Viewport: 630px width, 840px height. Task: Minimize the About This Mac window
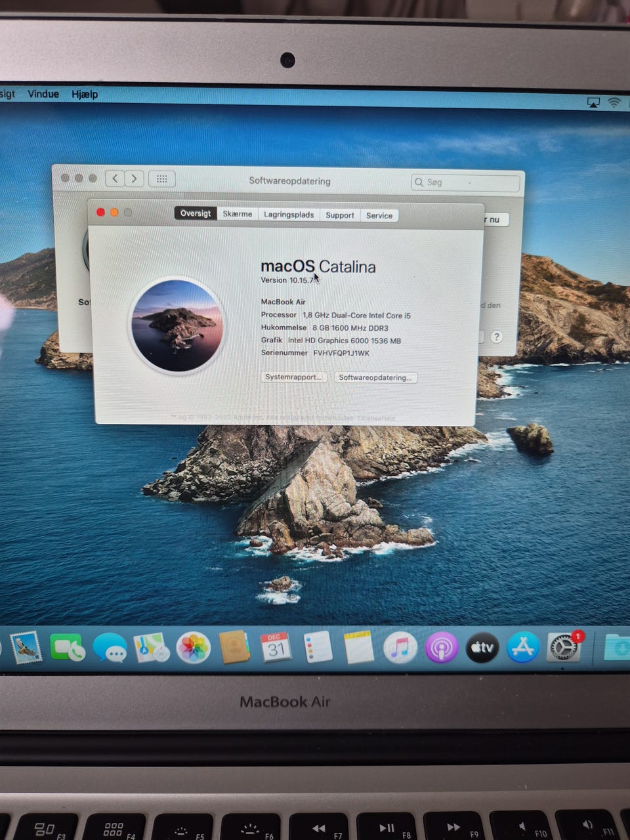[x=114, y=212]
